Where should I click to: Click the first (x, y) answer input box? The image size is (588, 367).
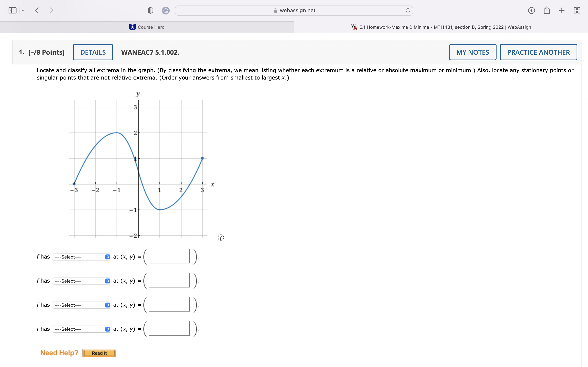pos(169,256)
